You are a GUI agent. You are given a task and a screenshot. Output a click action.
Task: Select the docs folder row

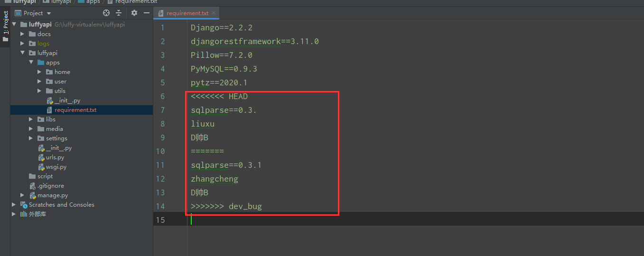[82, 34]
